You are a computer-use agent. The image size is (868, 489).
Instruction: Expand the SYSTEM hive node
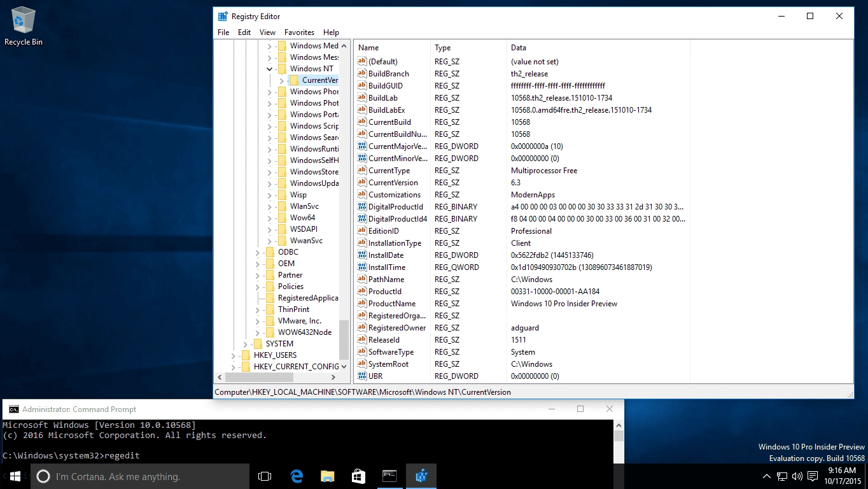pos(246,344)
